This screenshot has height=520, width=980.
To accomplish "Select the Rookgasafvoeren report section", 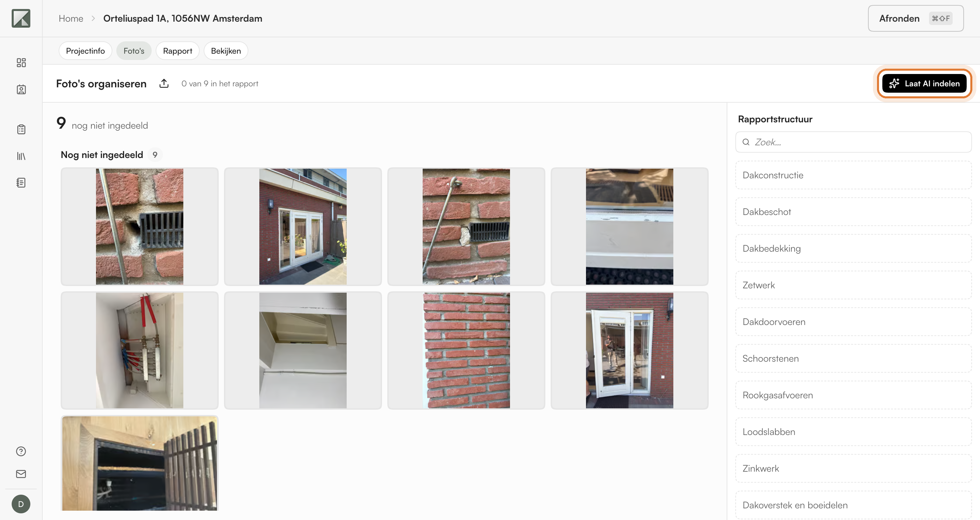I will [853, 395].
